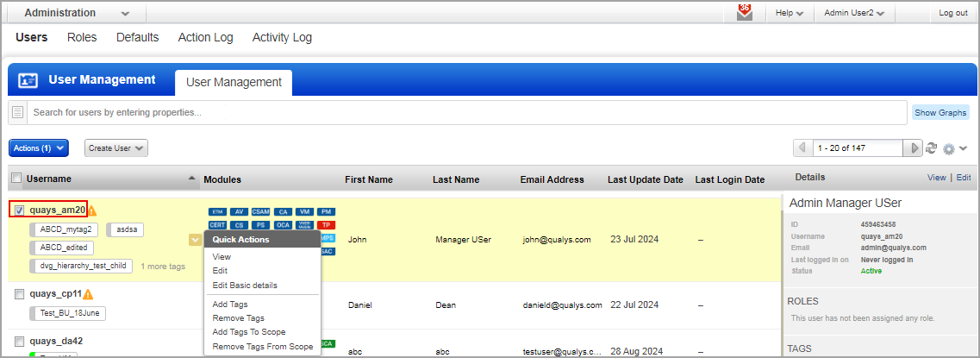Viewport: 980px width, 358px height.
Task: Select the white User Management tab
Action: click(x=234, y=82)
